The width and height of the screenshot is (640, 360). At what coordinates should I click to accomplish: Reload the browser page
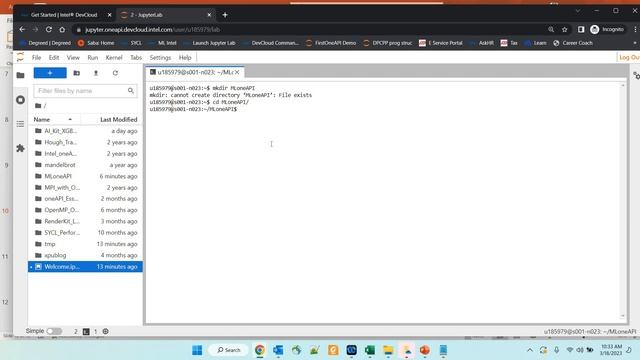click(x=49, y=29)
